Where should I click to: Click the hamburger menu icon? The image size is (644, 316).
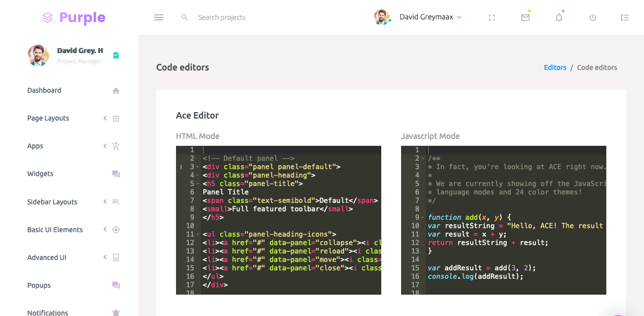click(x=159, y=17)
